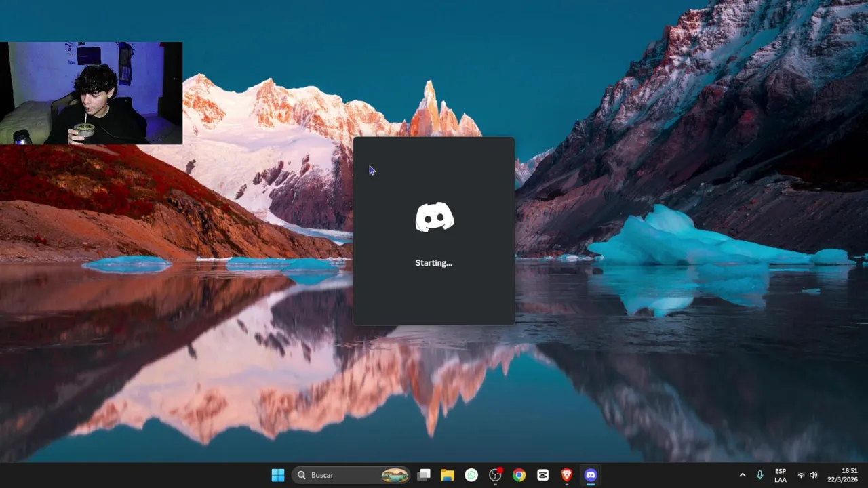
Task: Click the Starting... text in Discord
Action: (x=434, y=263)
